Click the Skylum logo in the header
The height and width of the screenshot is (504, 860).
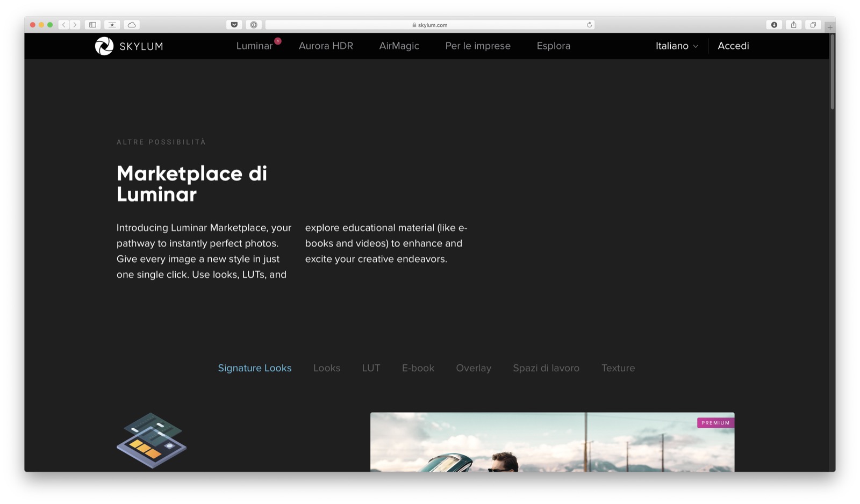coord(129,46)
